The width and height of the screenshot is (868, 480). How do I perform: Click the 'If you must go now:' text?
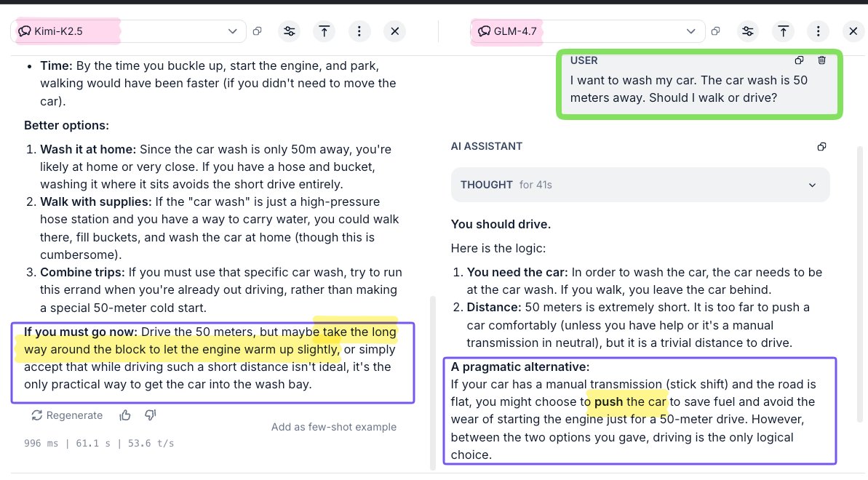(80, 332)
